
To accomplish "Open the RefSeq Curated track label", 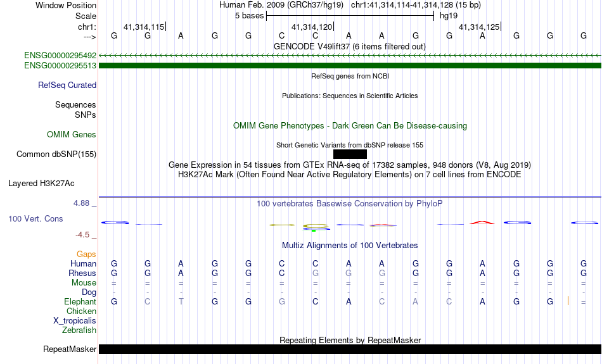I will [x=67, y=85].
